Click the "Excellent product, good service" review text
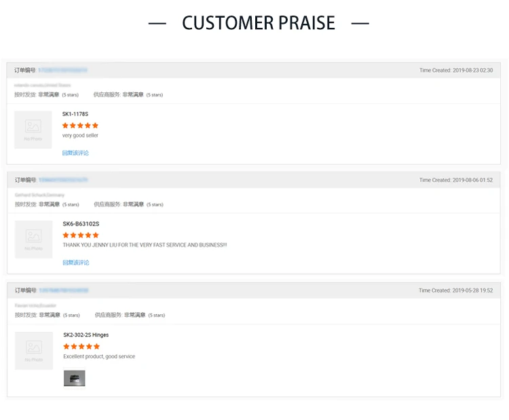The height and width of the screenshot is (420, 509). [x=99, y=357]
